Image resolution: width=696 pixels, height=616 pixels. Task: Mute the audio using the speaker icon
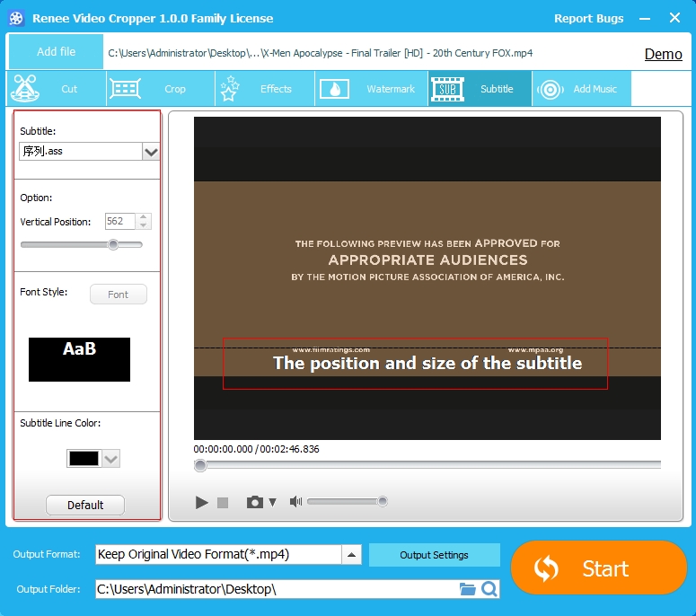(295, 502)
